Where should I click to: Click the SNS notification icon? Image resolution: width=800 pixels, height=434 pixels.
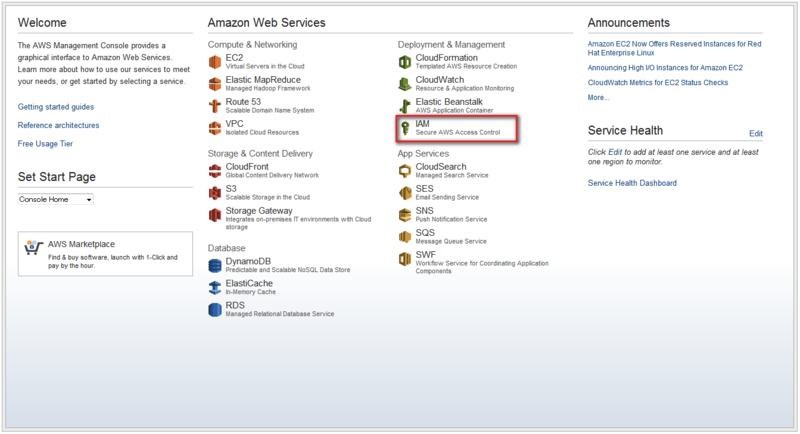405,215
